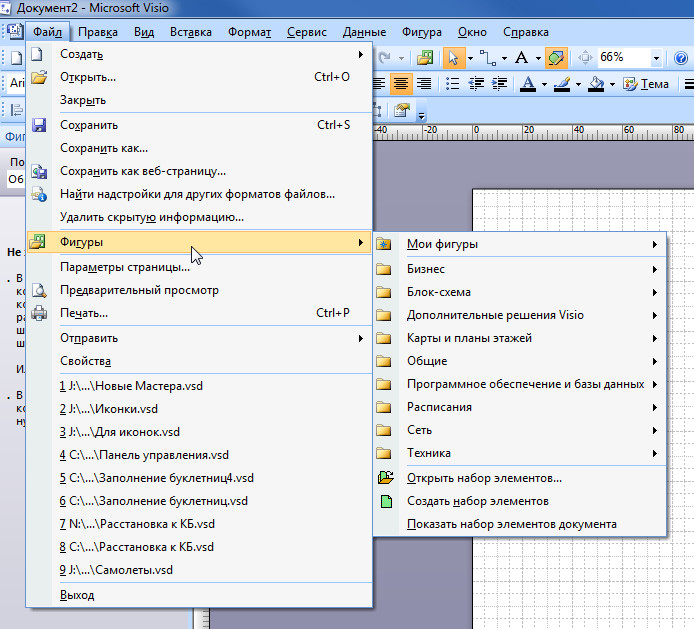Apply font color underlined A icon
The image size is (695, 629).
[527, 83]
